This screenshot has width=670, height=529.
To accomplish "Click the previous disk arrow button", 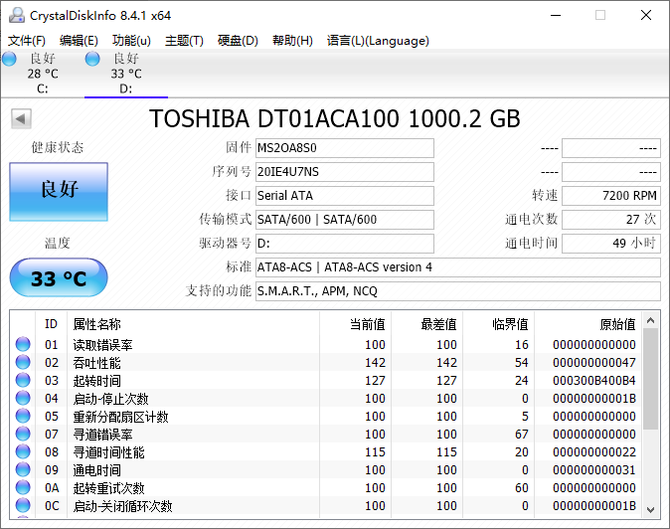I will tap(20, 119).
